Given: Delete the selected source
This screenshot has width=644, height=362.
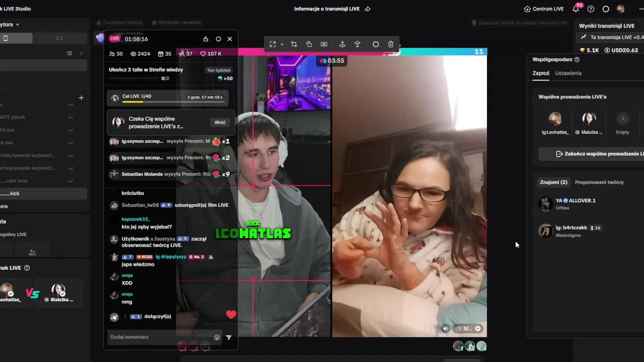Looking at the screenshot, I should [x=390, y=44].
